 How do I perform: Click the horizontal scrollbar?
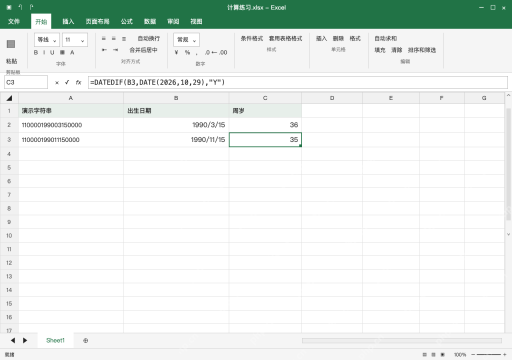point(402,341)
